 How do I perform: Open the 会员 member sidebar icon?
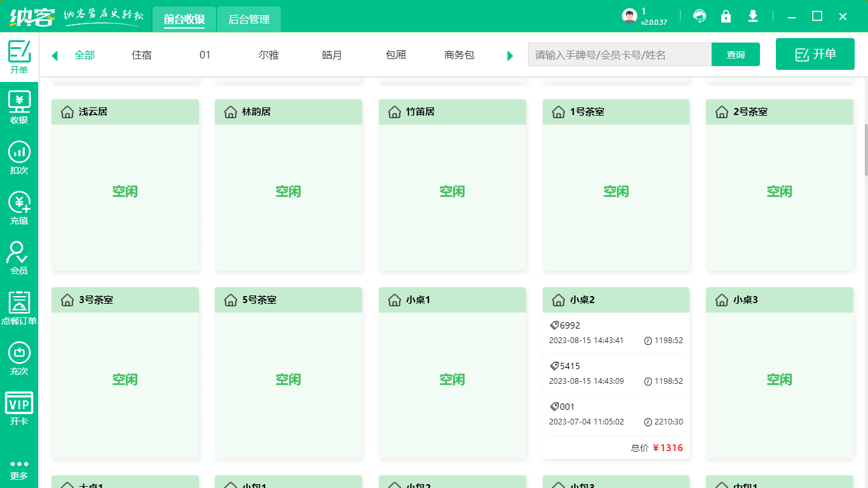pos(19,258)
